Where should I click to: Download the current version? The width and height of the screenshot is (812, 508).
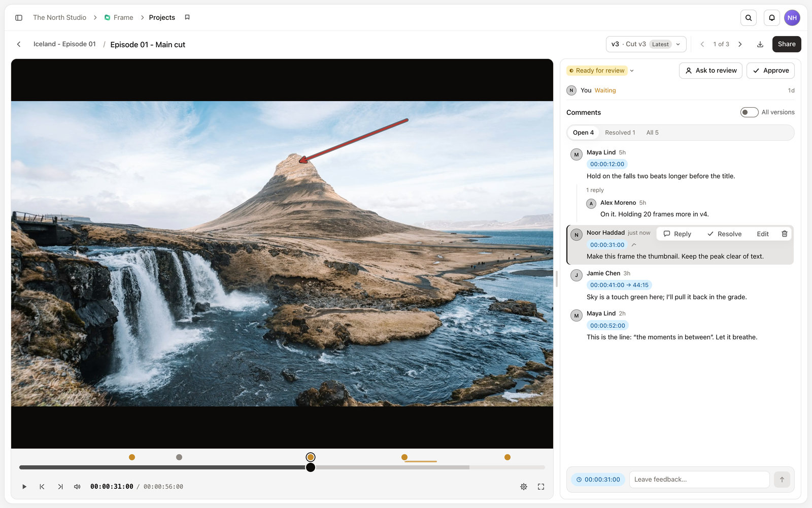pos(760,44)
